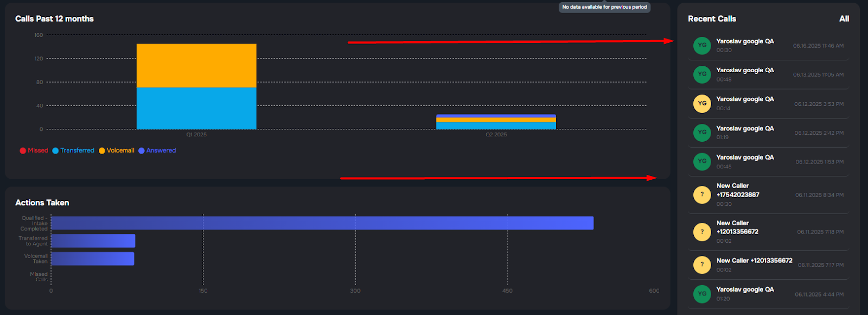Click the 06.11.2025 7:18 PM timestamp
The height and width of the screenshot is (315, 868).
pyautogui.click(x=820, y=232)
